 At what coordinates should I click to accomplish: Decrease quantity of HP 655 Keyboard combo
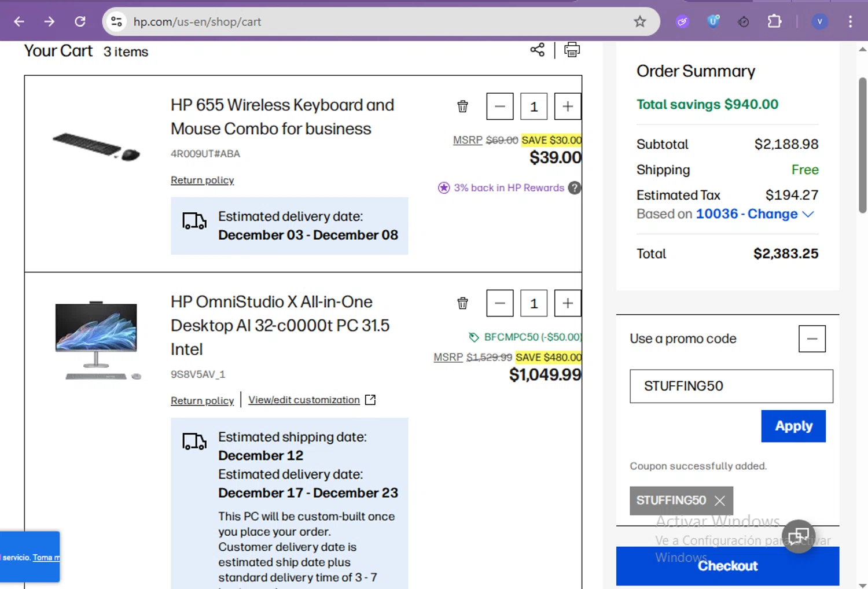500,106
